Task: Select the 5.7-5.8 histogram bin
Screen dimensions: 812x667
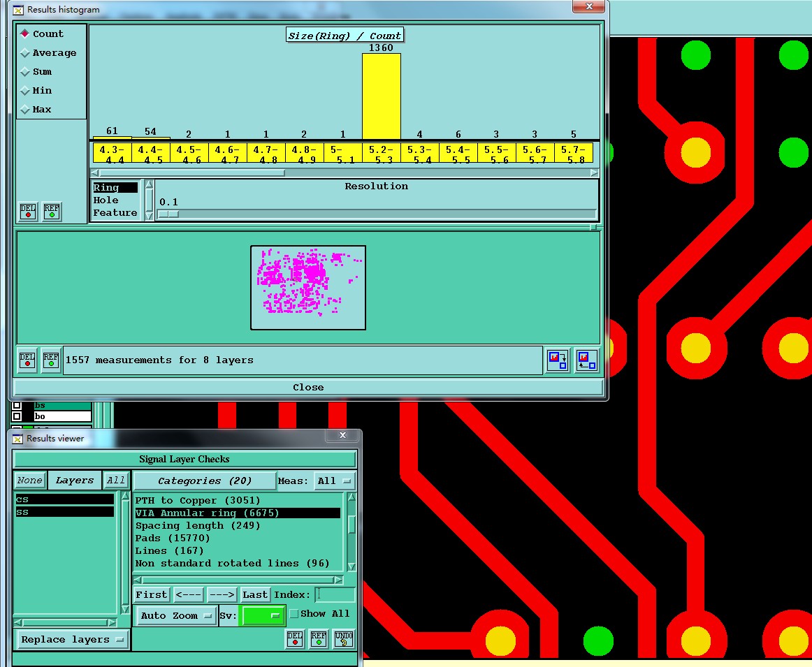Action: (x=573, y=153)
